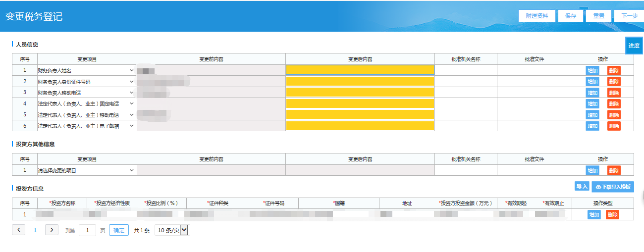Screen dimensions: 644x252
Task: Click the 重置 reset button
Action: pyautogui.click(x=599, y=16)
